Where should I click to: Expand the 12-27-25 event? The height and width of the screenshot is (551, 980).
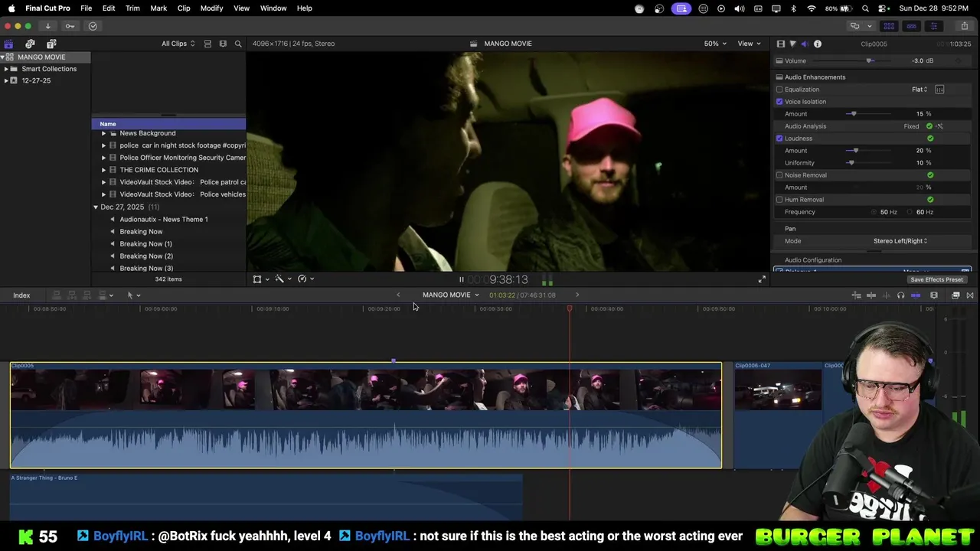(x=6, y=80)
